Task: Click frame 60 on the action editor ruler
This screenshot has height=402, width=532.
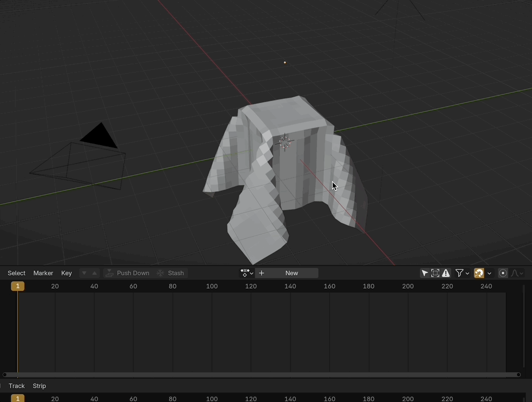Action: point(133,286)
